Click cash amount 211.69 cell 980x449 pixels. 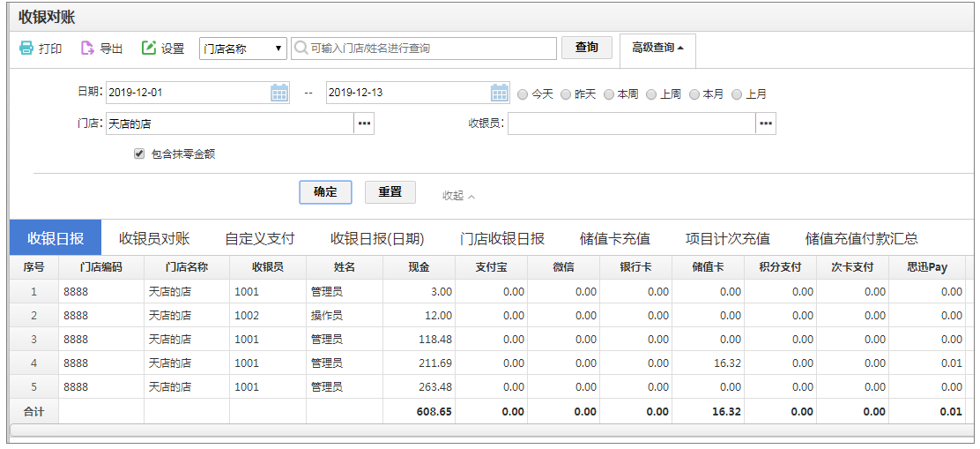419,363
